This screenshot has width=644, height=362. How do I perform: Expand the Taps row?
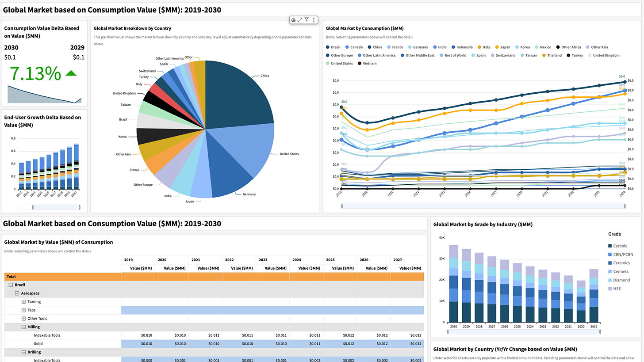(x=24, y=310)
